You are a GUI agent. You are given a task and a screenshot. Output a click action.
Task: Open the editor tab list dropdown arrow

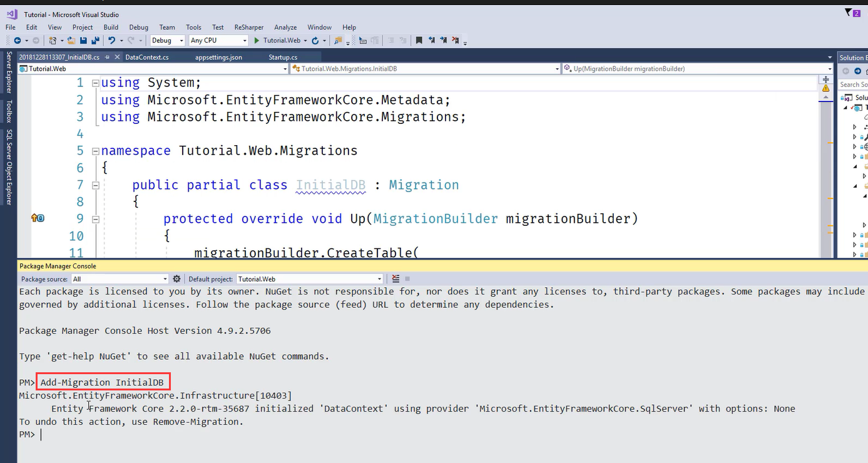click(x=829, y=58)
